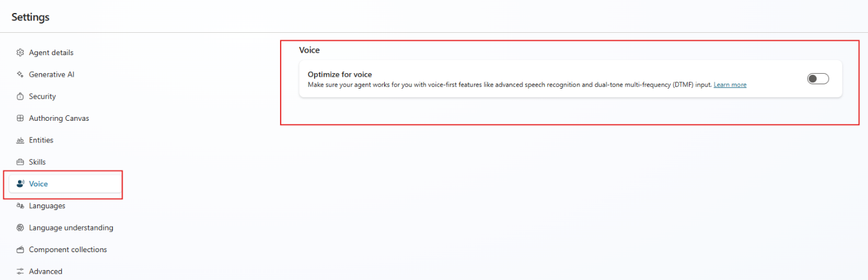Click the Authoring Canvas grid icon
Viewport: 868px width, 280px height.
pos(20,118)
